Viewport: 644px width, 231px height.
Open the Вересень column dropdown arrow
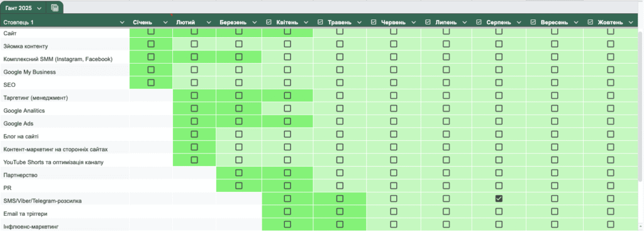pos(576,22)
